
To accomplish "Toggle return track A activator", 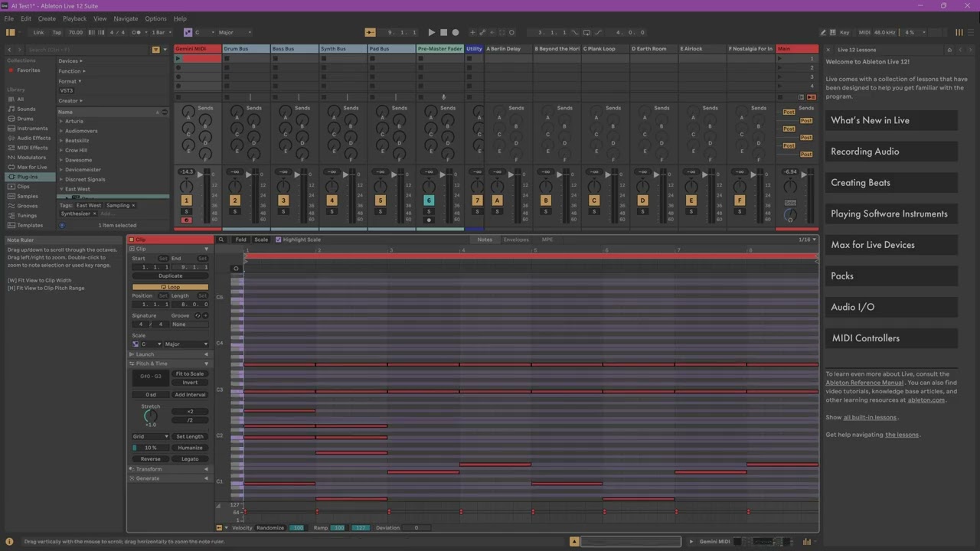I will (497, 201).
